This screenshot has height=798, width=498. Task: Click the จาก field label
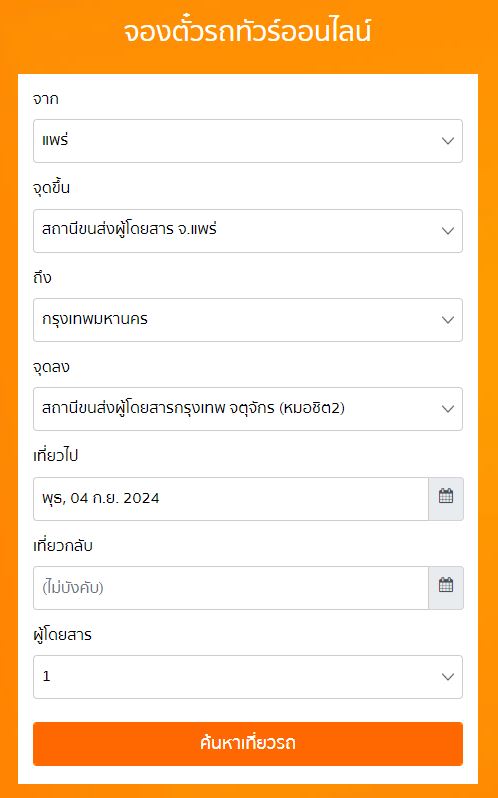click(45, 99)
